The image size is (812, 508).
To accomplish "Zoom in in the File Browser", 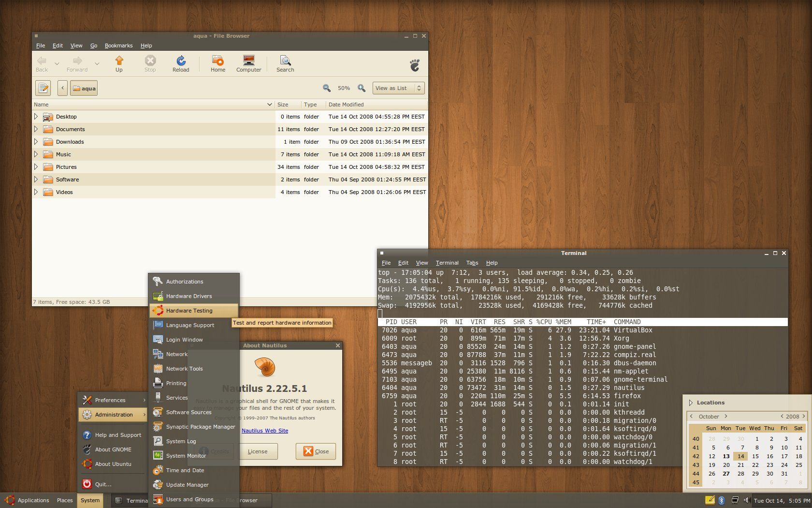I will [362, 88].
